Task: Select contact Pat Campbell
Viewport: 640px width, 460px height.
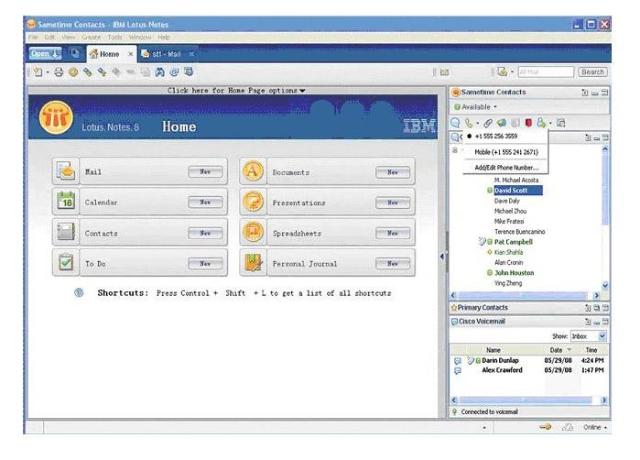Action: (x=513, y=242)
